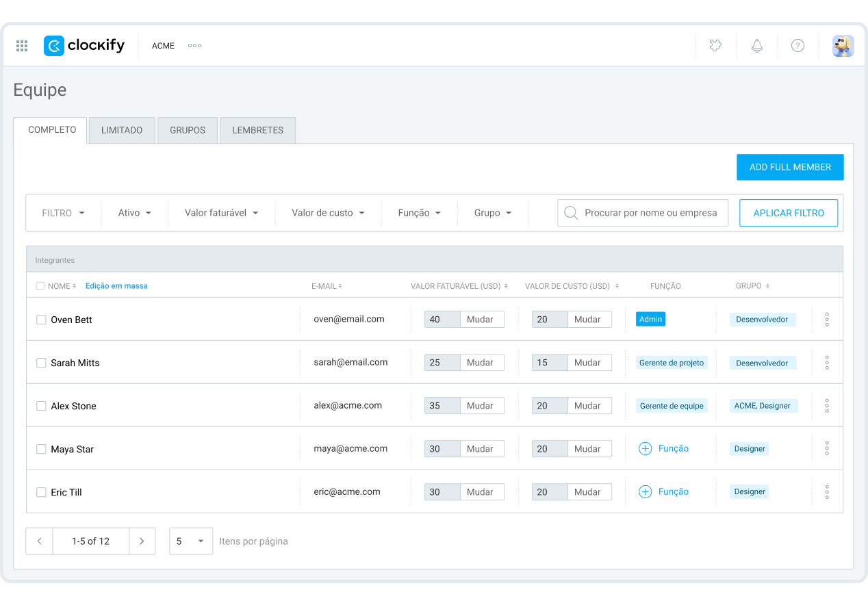Click the search by name input field
This screenshot has width=868, height=605.
tap(650, 213)
